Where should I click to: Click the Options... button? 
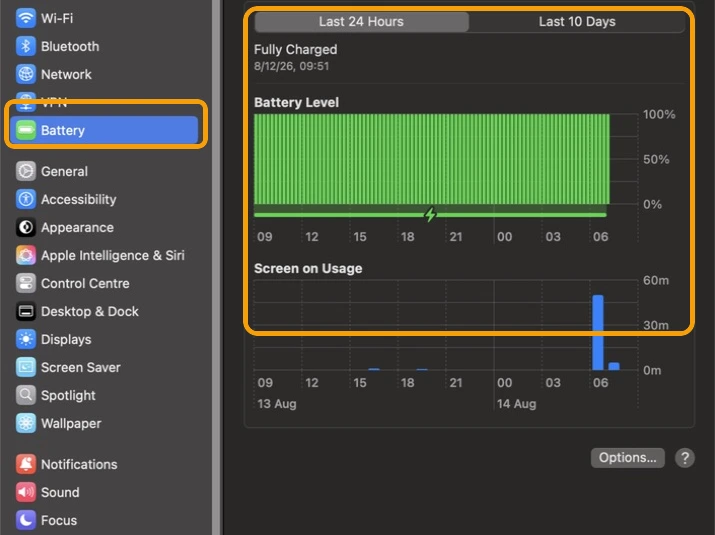[627, 457]
